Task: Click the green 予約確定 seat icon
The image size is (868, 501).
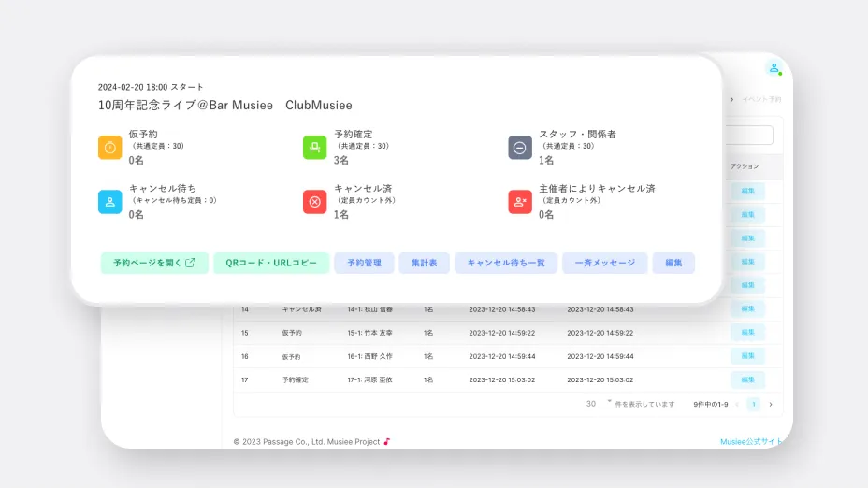Action: tap(315, 147)
